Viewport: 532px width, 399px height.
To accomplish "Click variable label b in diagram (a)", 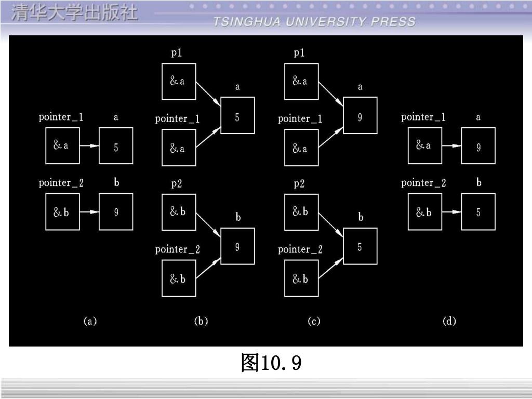I will coord(116,182).
